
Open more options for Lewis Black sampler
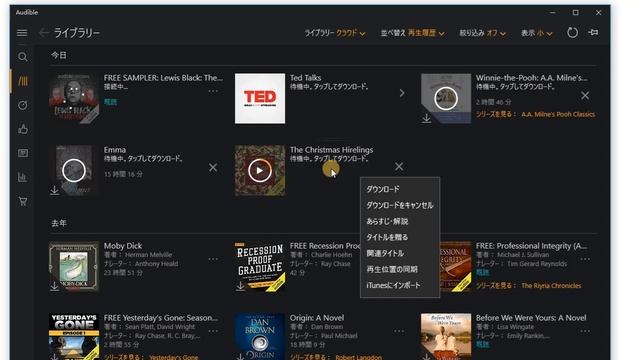(213, 91)
